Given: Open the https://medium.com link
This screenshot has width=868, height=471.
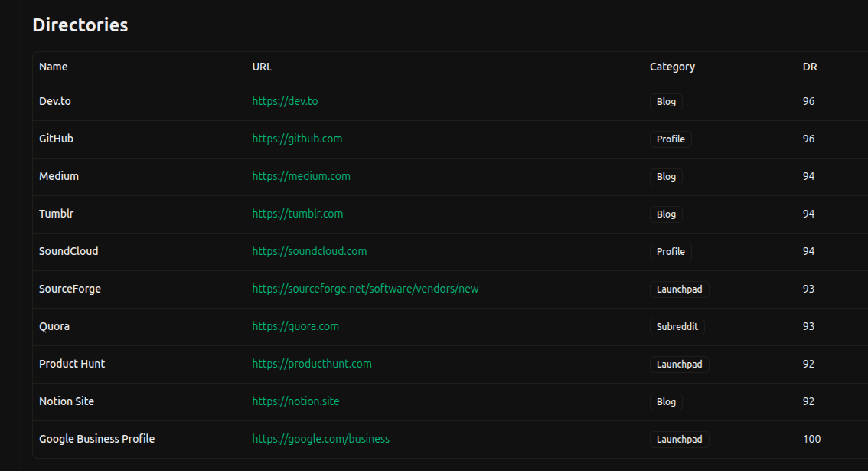Looking at the screenshot, I should (x=301, y=176).
